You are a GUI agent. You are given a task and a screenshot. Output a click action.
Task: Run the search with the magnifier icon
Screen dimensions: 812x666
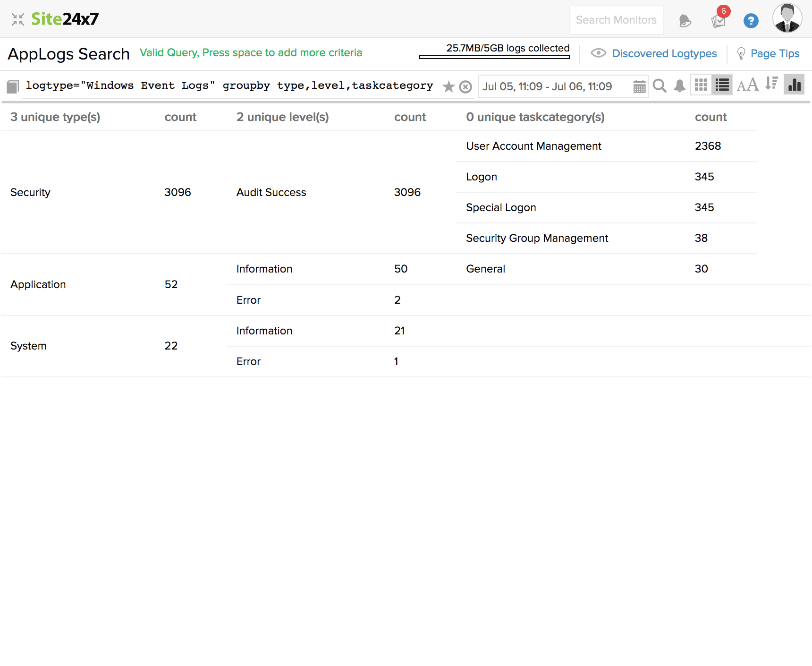[660, 86]
